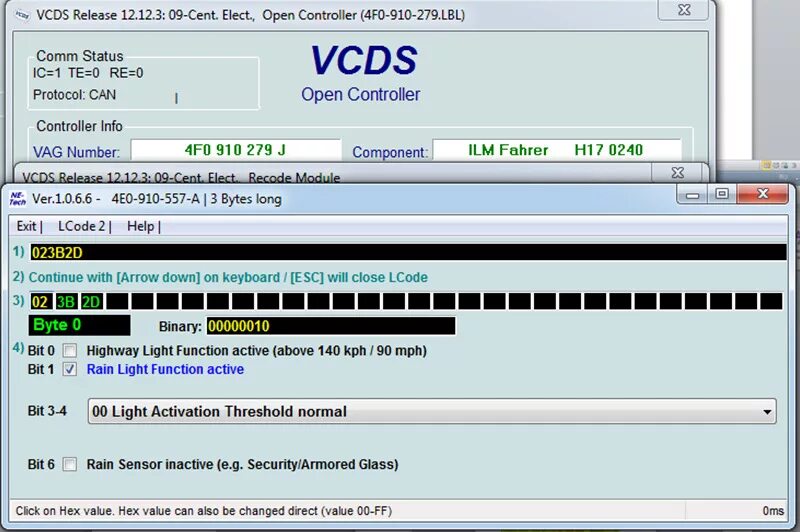Click the Binary value field 00000010

tap(331, 326)
